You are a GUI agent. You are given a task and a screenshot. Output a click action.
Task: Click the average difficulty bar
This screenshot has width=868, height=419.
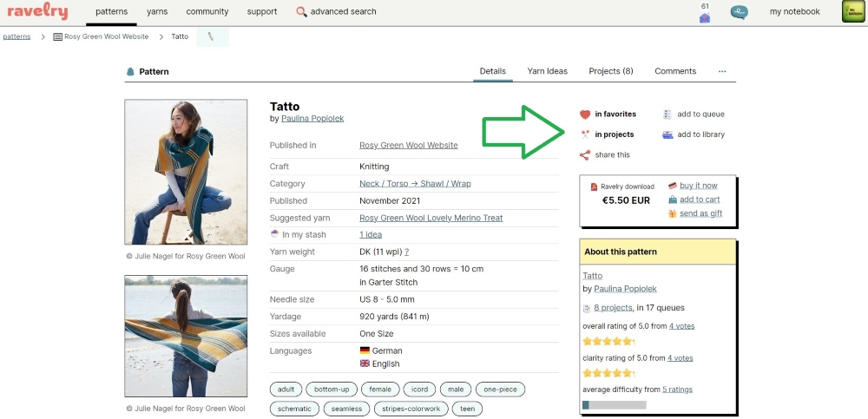(615, 405)
